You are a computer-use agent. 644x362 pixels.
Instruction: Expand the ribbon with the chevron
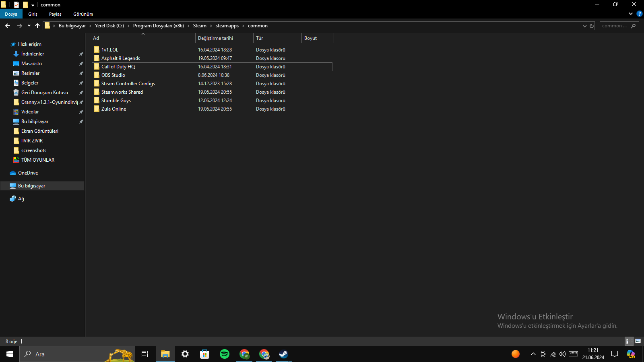[x=631, y=14]
